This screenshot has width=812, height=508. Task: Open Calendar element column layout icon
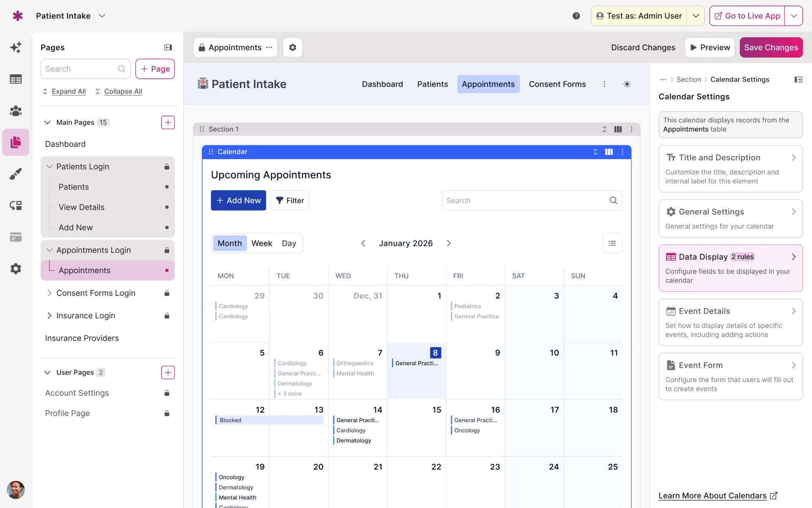(x=609, y=152)
